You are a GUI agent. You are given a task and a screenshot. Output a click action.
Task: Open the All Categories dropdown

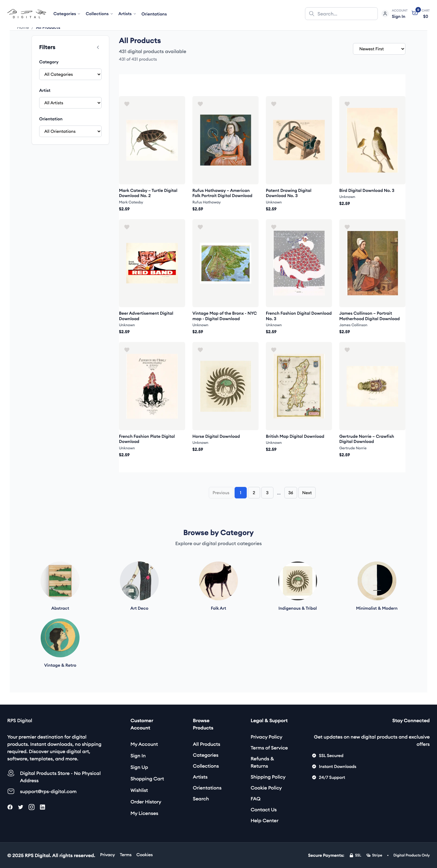70,75
